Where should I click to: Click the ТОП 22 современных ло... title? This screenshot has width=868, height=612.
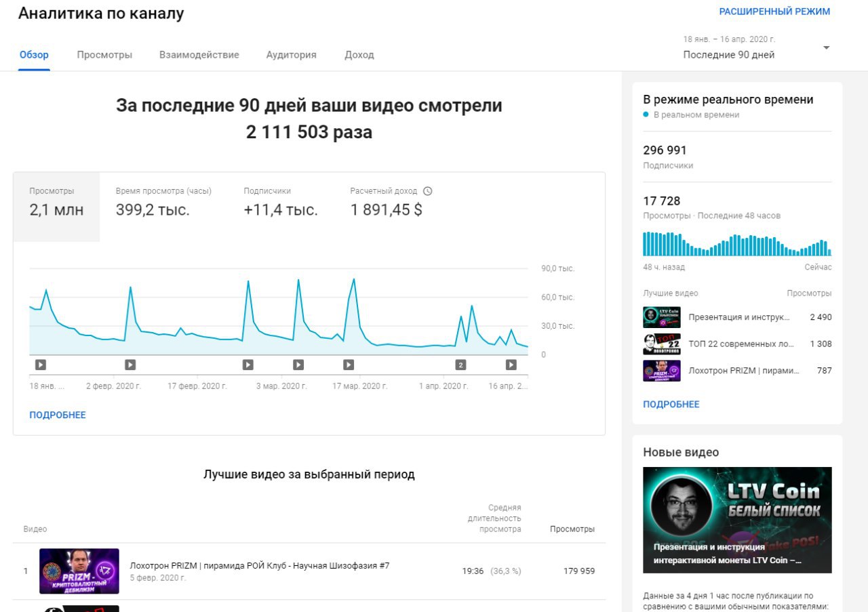point(741,344)
